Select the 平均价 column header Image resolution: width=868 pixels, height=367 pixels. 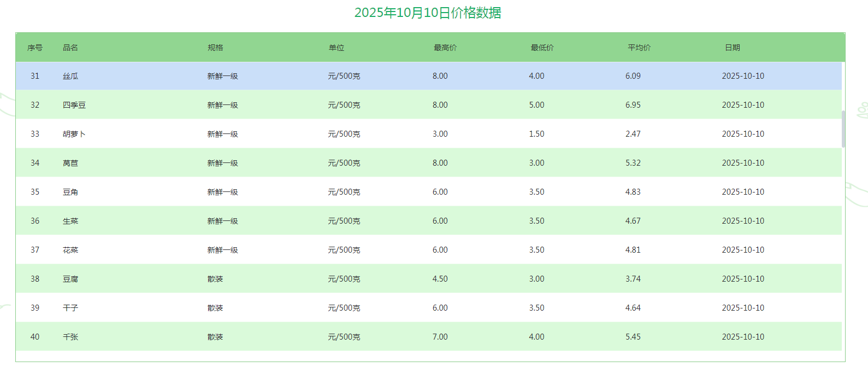[639, 48]
